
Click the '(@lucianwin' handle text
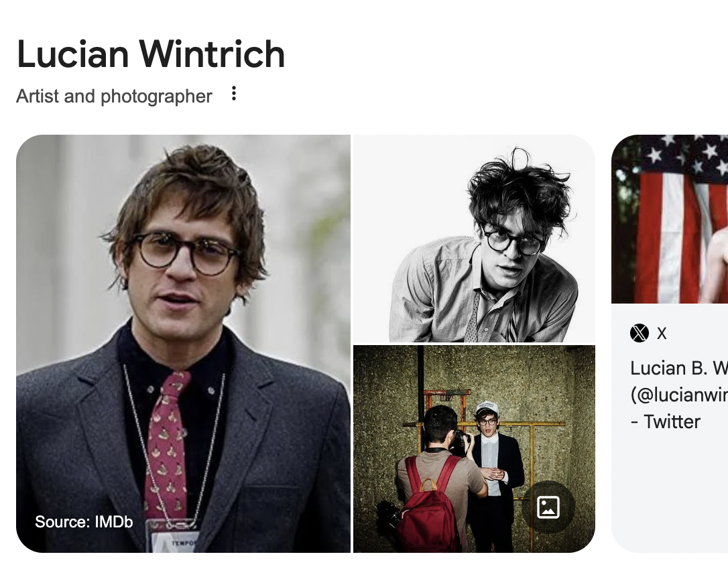tap(679, 395)
